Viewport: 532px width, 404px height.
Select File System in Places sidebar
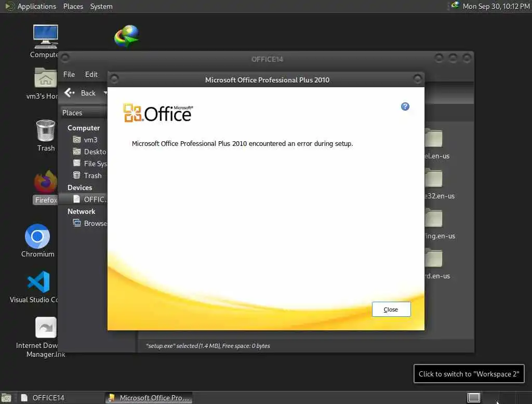[89, 164]
